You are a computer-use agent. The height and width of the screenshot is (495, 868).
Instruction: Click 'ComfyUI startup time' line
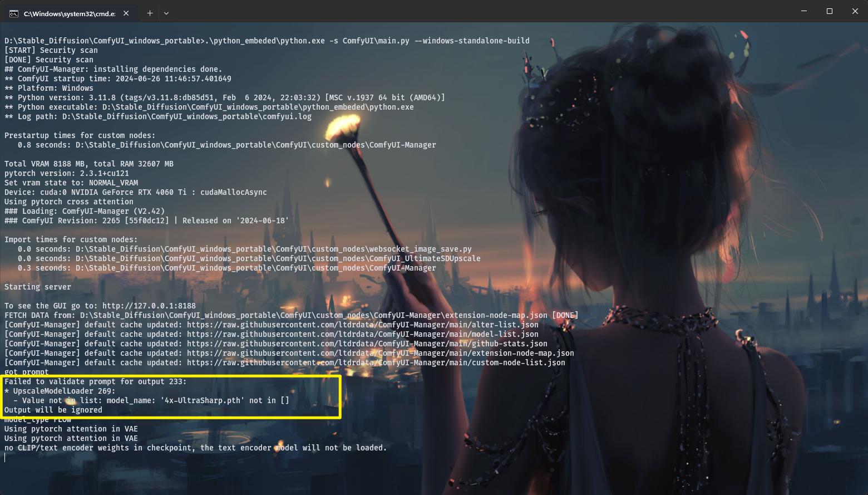118,79
